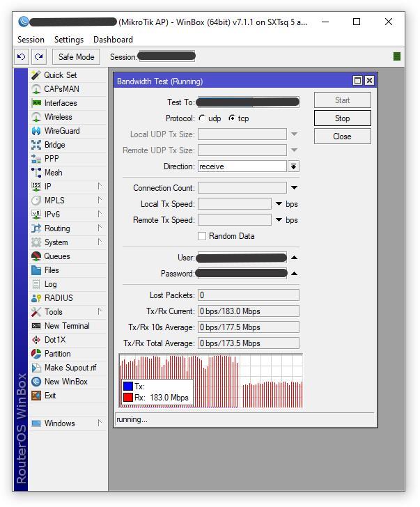The width and height of the screenshot is (420, 507).
Task: Click the RADIUS sidebar icon
Action: tap(36, 298)
